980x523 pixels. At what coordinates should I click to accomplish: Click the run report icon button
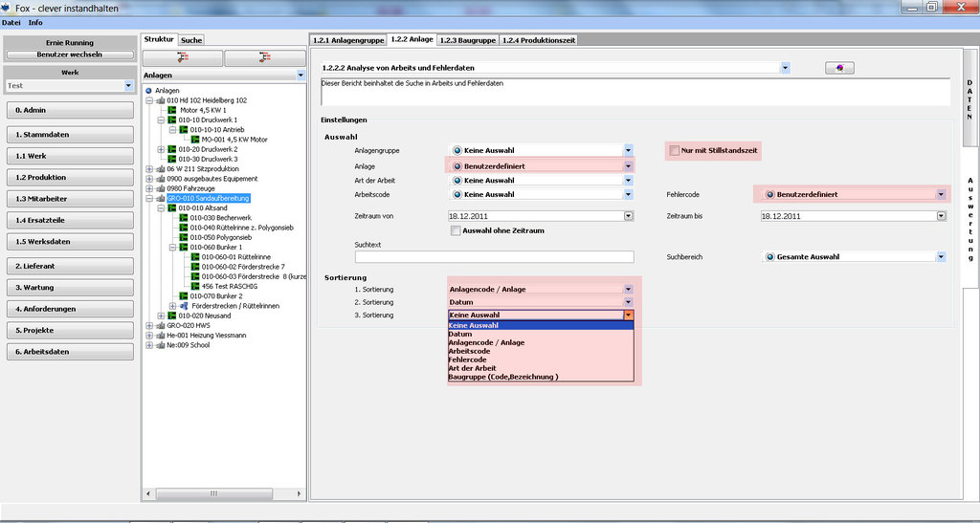coord(839,68)
